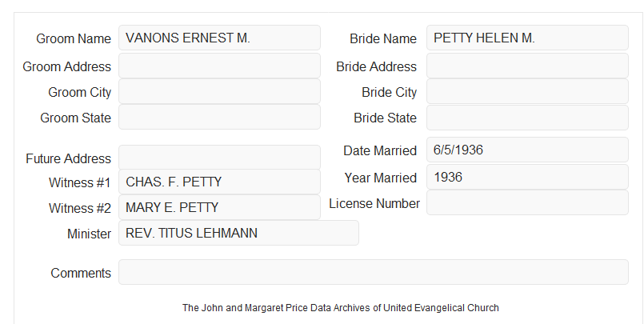Select the Bride Address input box
The width and height of the screenshot is (644, 324).
(x=527, y=66)
